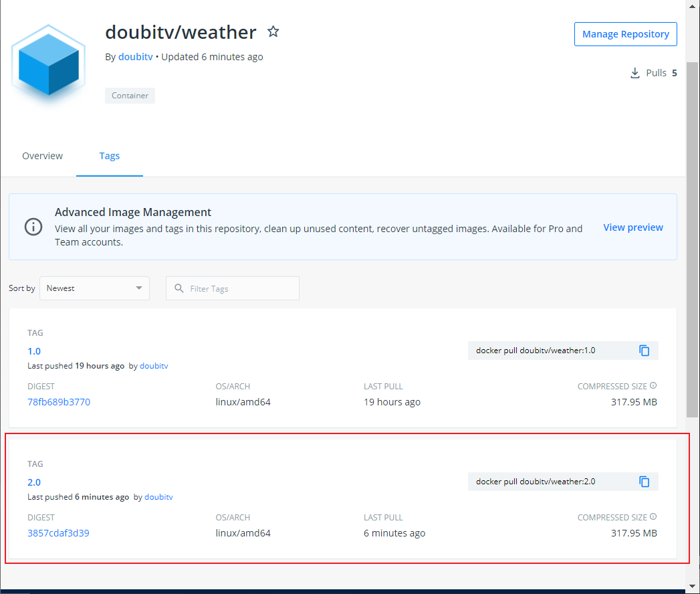Star the doubitv/weather repository
The image size is (700, 594).
pos(273,31)
